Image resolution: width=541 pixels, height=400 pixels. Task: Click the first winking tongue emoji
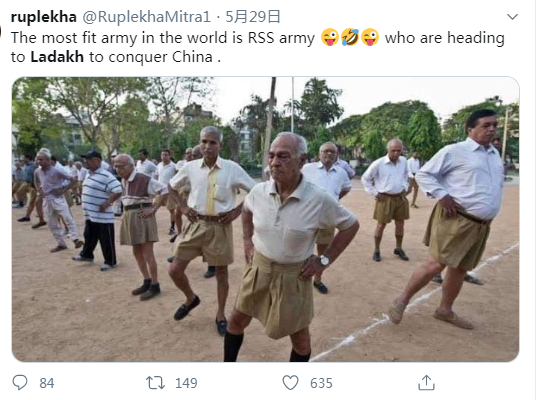[330, 37]
